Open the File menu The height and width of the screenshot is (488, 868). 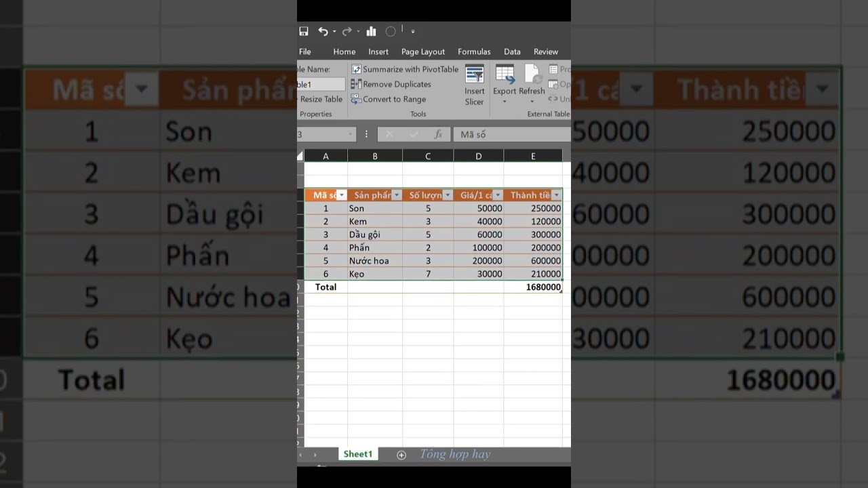305,52
